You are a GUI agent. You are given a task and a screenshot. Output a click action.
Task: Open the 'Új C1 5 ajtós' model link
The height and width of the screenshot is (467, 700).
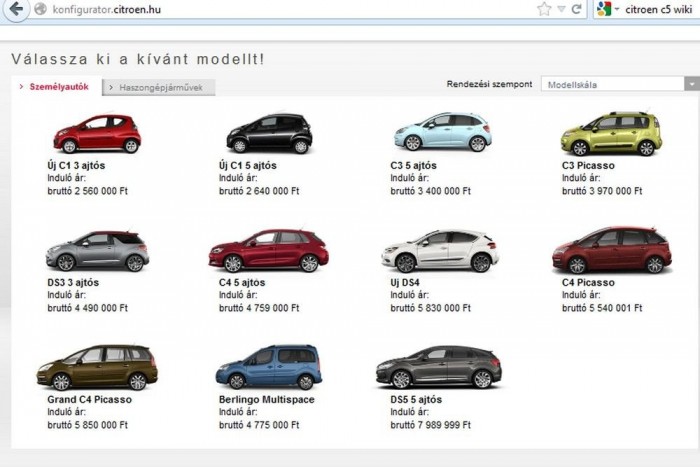tap(248, 165)
